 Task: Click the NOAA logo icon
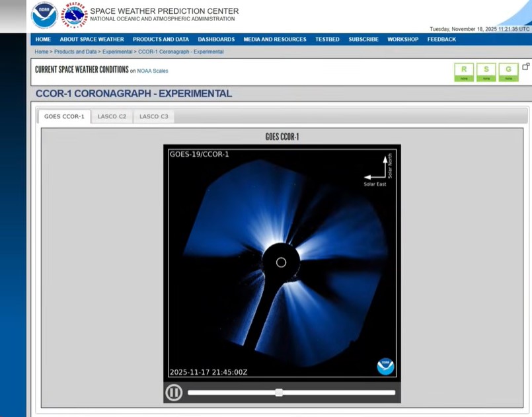click(44, 15)
